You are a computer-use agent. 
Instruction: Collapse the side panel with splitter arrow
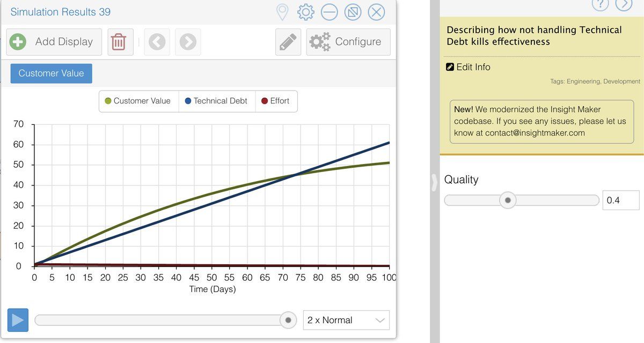point(435,183)
